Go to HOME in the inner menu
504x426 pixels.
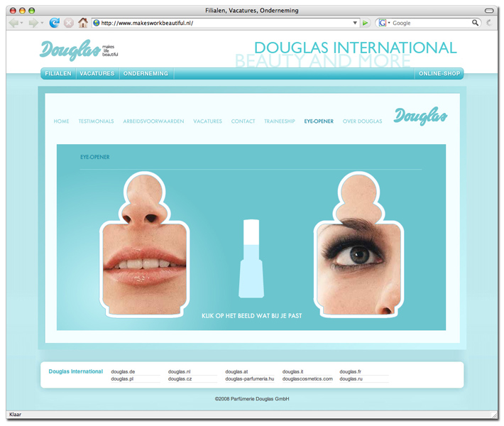(x=61, y=121)
